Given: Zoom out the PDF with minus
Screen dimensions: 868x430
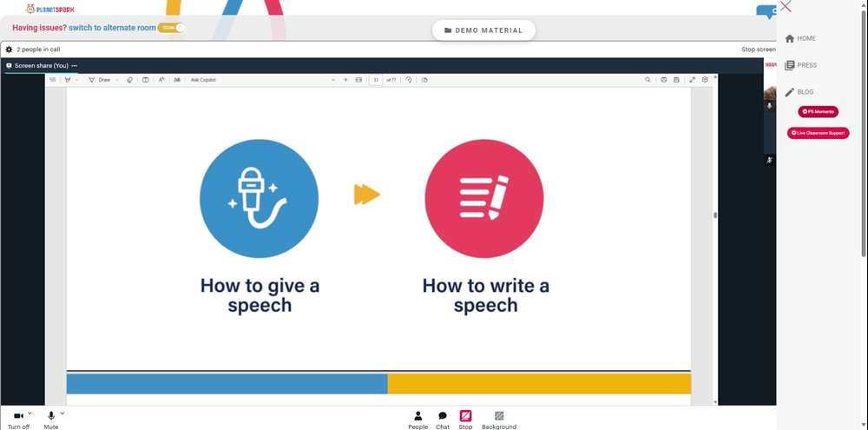Looking at the screenshot, I should pos(333,80).
